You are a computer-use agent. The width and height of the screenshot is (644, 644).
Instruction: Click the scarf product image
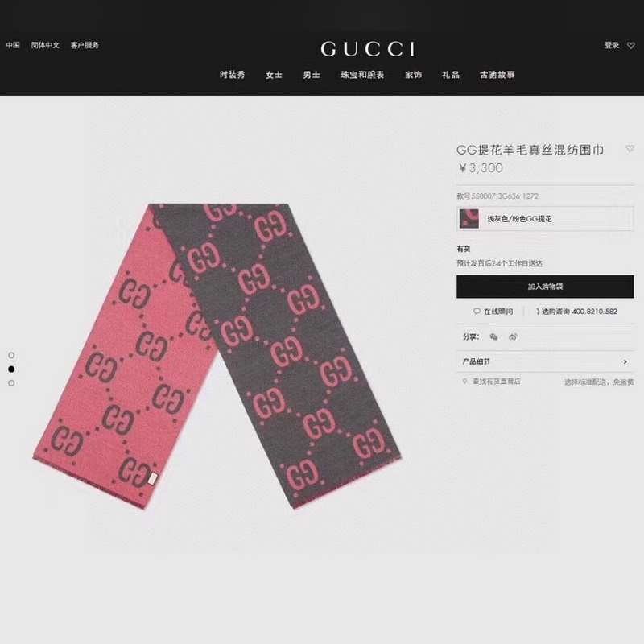coord(217,356)
